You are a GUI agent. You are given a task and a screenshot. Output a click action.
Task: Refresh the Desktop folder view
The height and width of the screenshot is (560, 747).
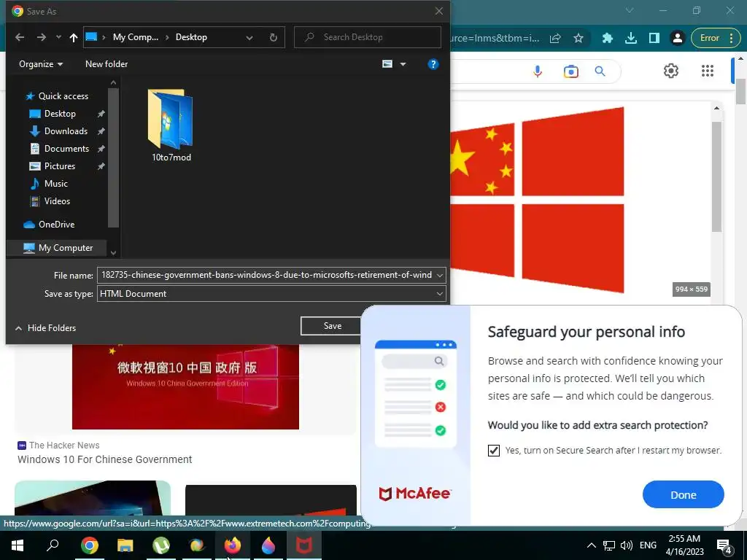[274, 37]
